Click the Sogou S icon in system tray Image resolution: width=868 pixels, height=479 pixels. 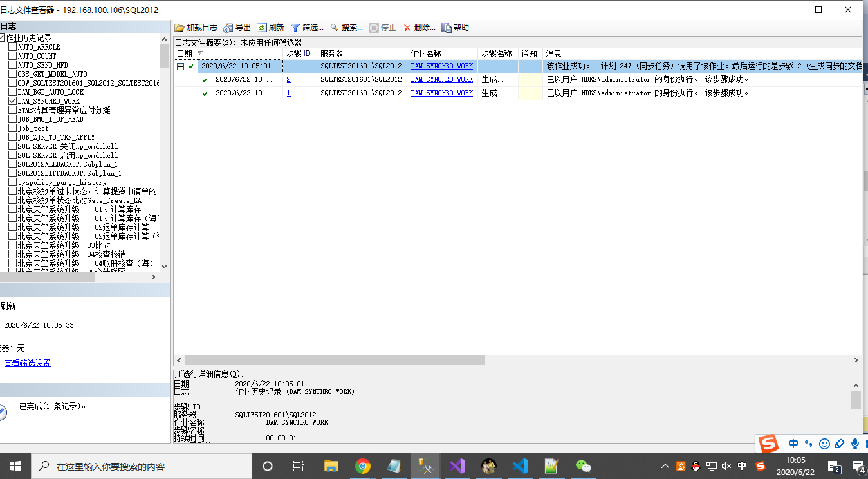point(760,466)
